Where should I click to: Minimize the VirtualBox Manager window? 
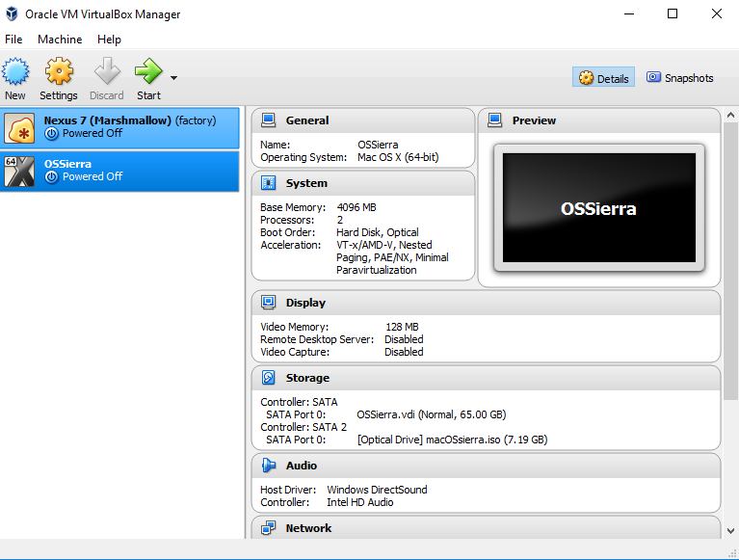point(629,13)
